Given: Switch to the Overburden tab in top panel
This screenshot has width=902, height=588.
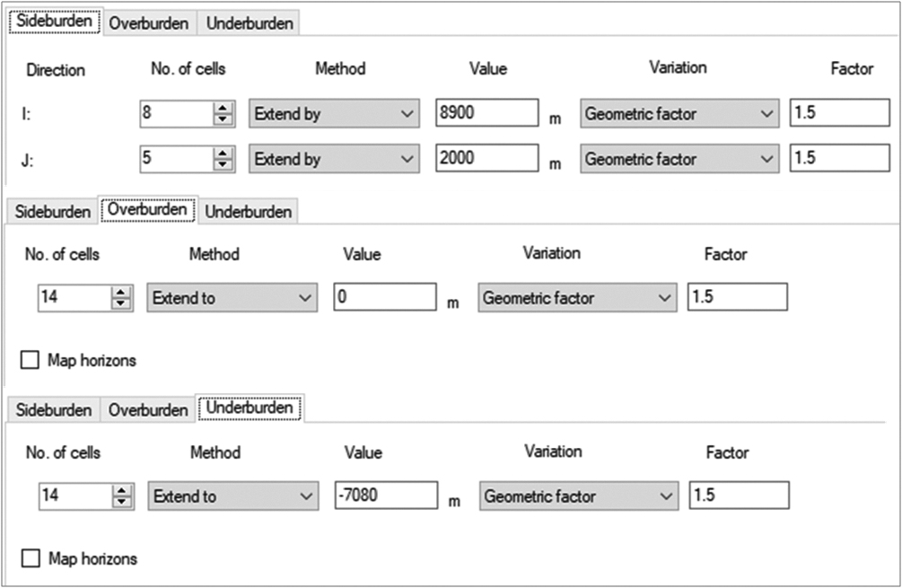Looking at the screenshot, I should 149,23.
